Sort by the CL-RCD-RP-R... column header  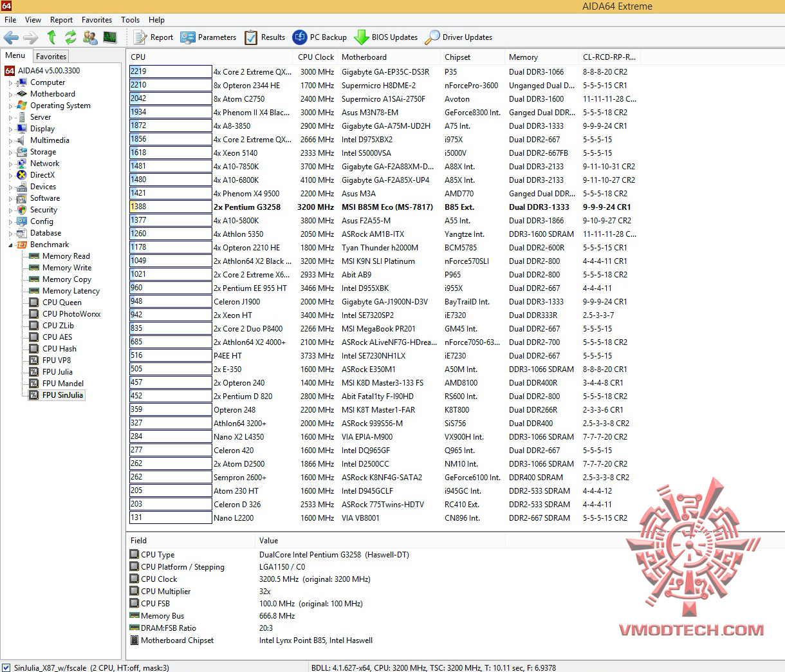coord(609,57)
